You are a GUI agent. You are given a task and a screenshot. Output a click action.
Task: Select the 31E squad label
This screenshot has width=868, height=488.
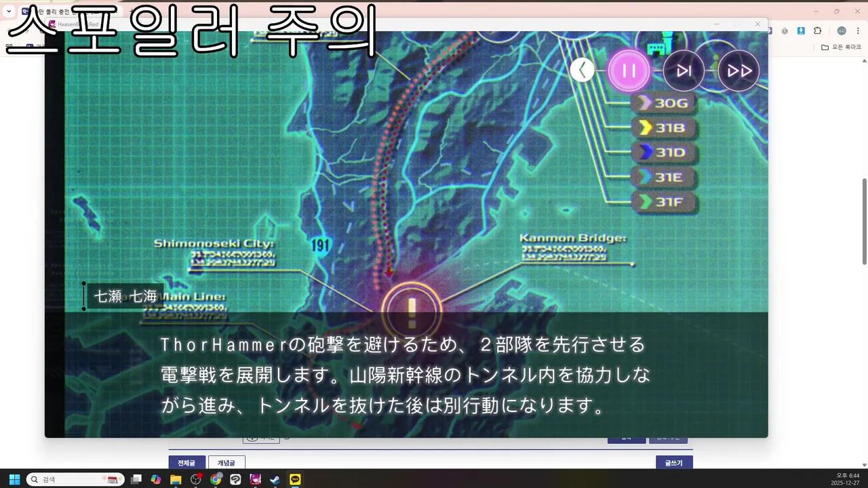664,178
